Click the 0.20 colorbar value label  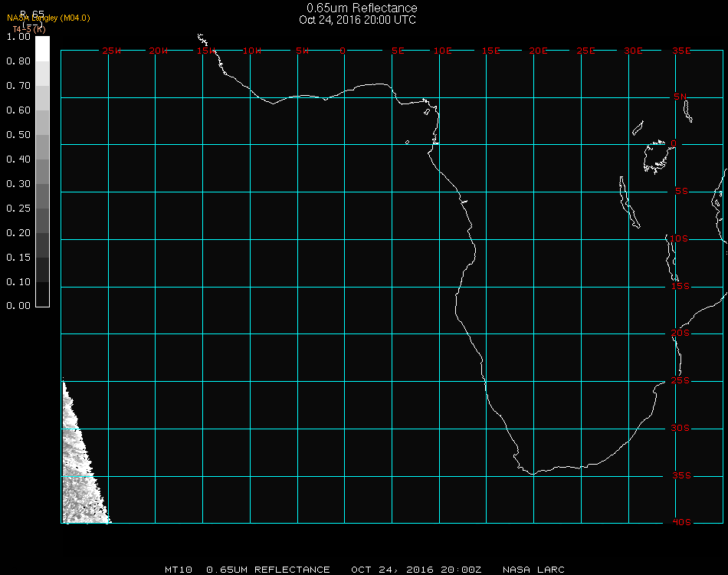click(x=18, y=233)
